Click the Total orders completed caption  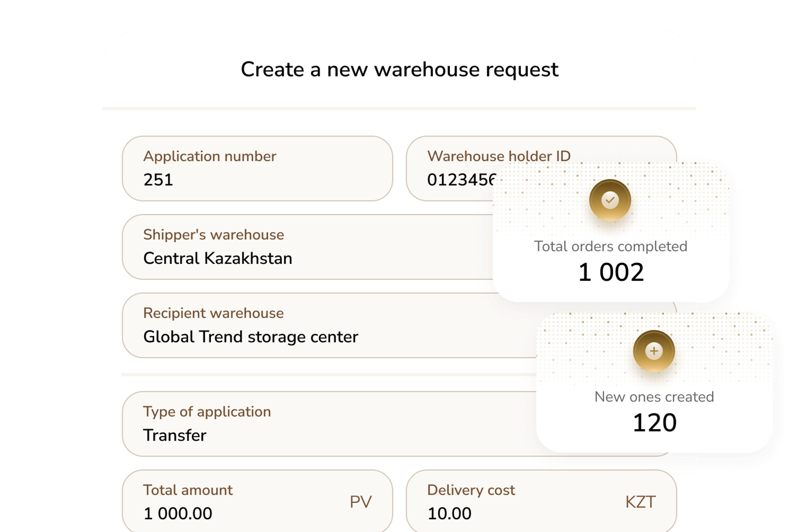point(610,246)
